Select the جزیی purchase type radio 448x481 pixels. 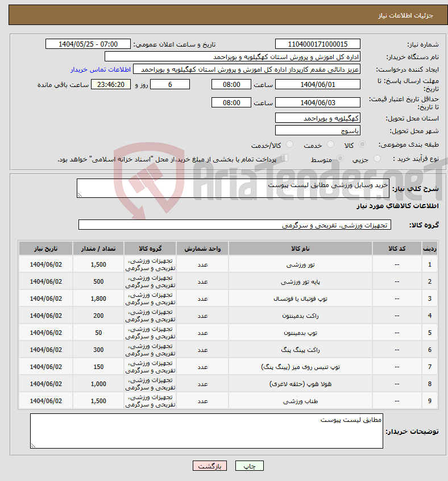[x=377, y=159]
